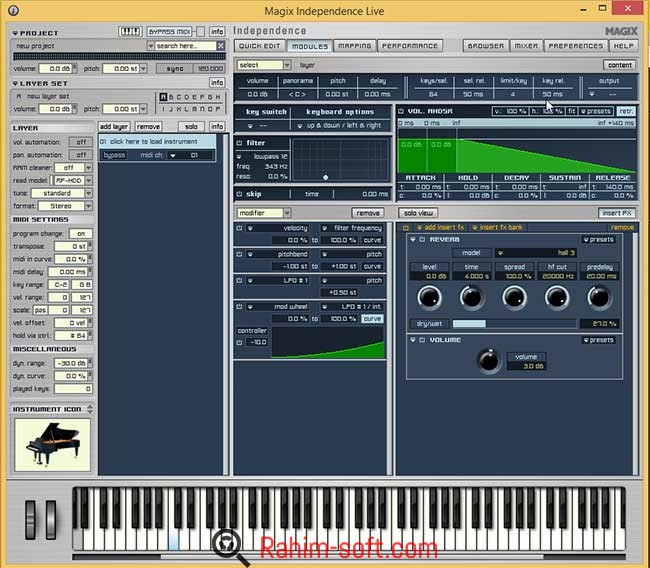Click 'click here to load instrument' layer row
This screenshot has height=568, width=650.
158,142
